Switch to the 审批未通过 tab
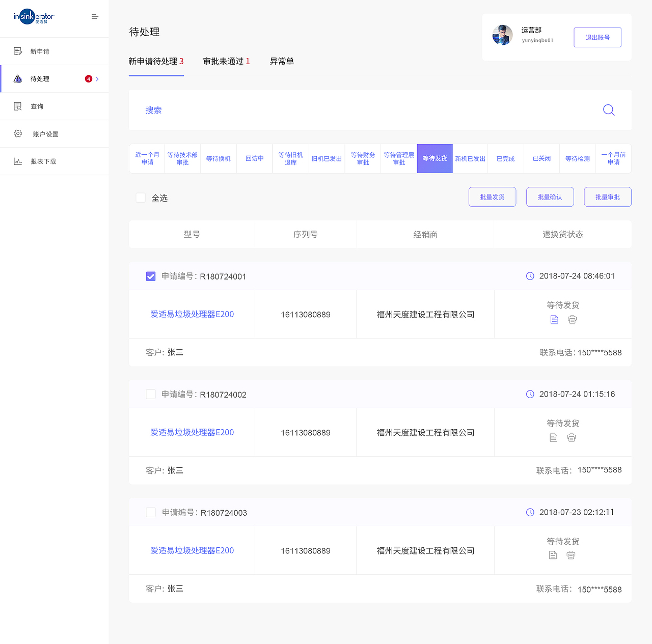Image resolution: width=652 pixels, height=644 pixels. tap(226, 61)
